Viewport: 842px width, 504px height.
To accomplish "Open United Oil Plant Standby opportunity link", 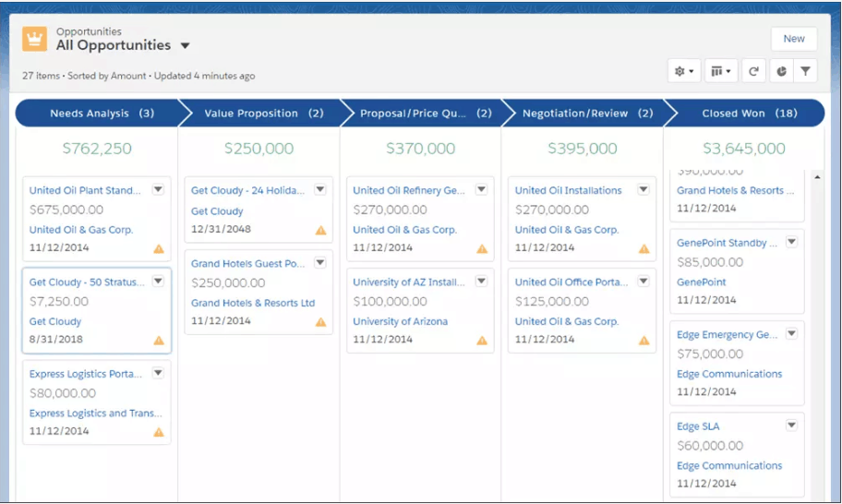I will 85,190.
